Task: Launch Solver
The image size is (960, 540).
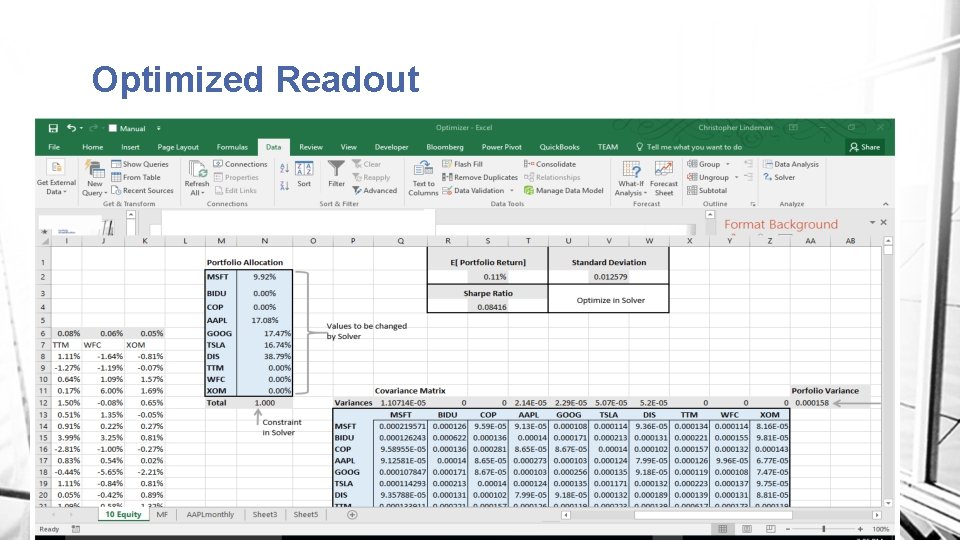Action: [x=779, y=177]
